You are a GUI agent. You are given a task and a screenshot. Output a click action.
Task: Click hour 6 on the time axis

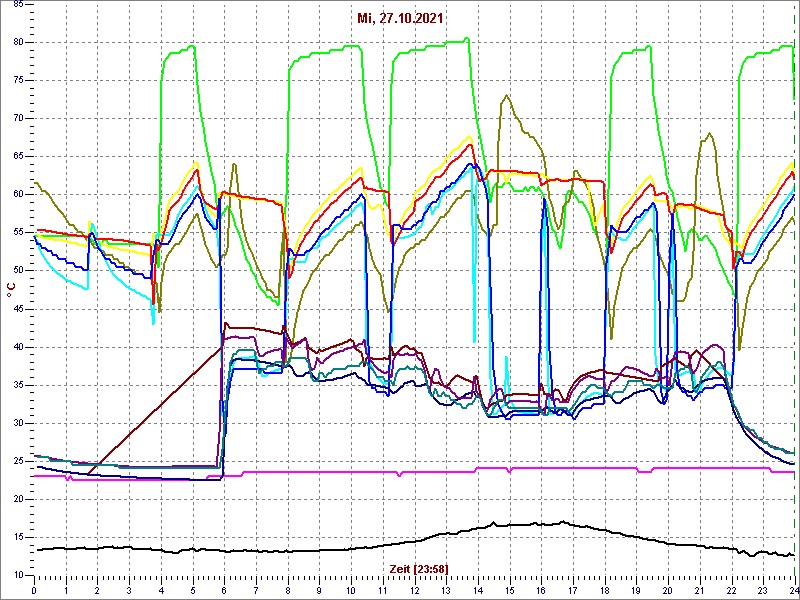click(x=224, y=588)
